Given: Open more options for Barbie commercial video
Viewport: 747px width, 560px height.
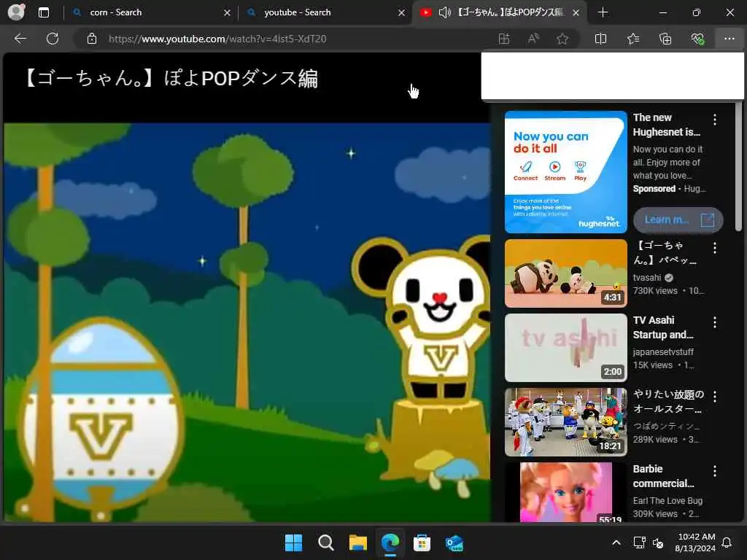Looking at the screenshot, I should pos(715,471).
